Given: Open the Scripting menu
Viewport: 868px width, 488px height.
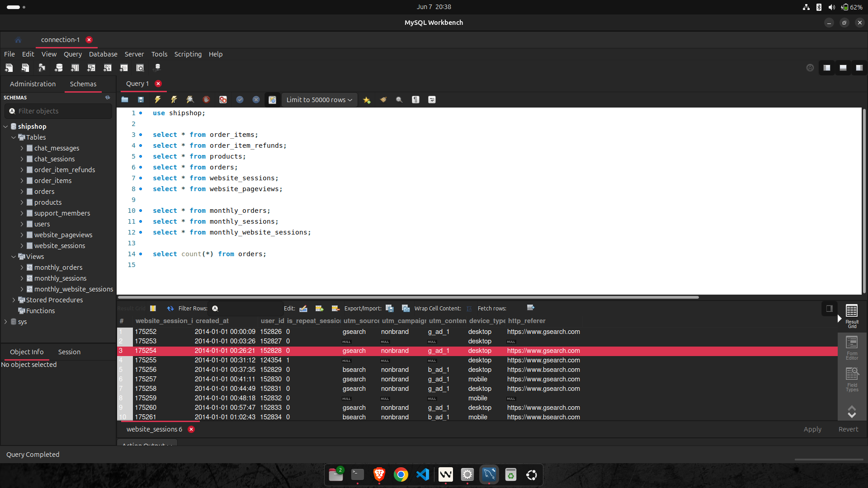Looking at the screenshot, I should point(188,54).
